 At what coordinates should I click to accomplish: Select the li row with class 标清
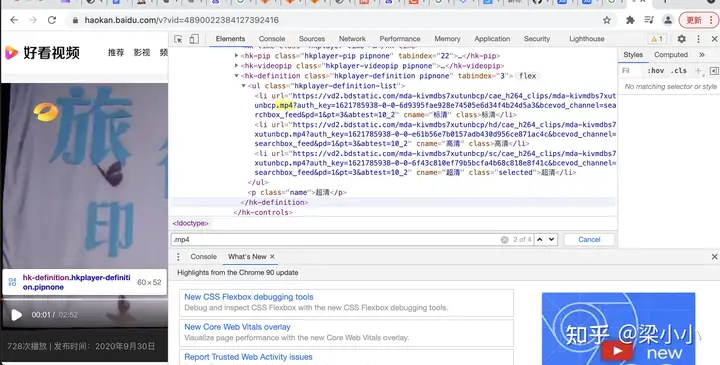click(x=435, y=105)
